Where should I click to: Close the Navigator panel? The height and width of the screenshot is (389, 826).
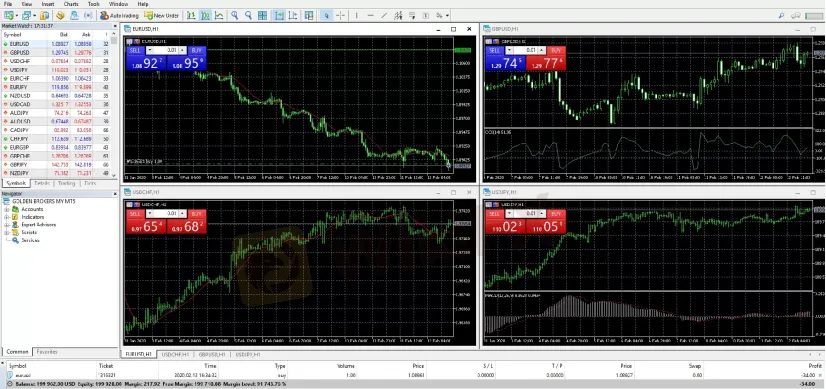point(115,194)
